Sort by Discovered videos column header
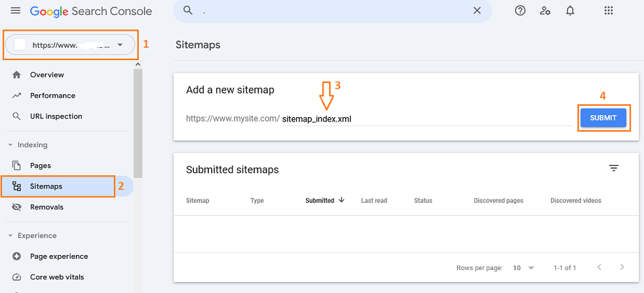Image resolution: width=644 pixels, height=293 pixels. 576,201
